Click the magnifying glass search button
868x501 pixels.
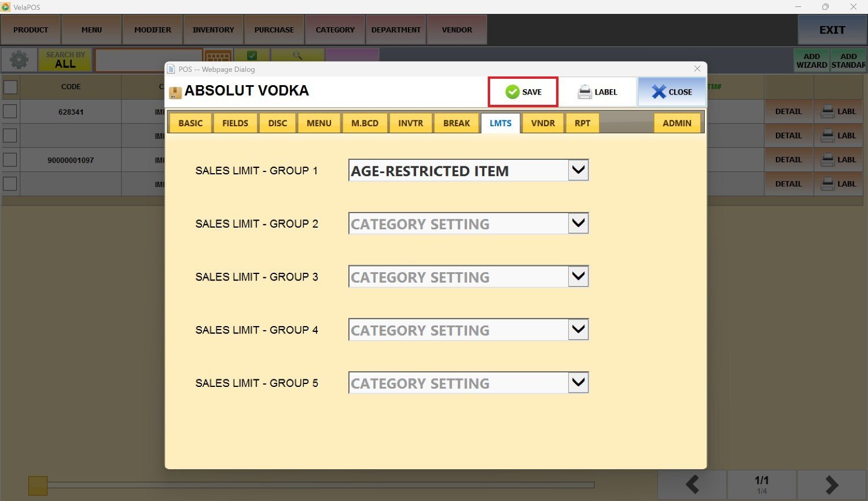297,56
